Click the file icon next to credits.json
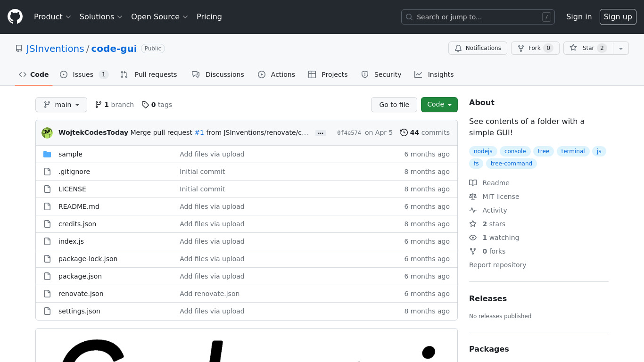This screenshot has width=644, height=362. 47,224
